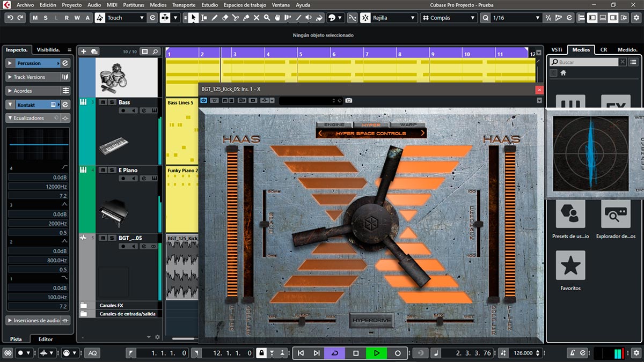Select the Glue tool
The image size is (644, 362).
246,18
